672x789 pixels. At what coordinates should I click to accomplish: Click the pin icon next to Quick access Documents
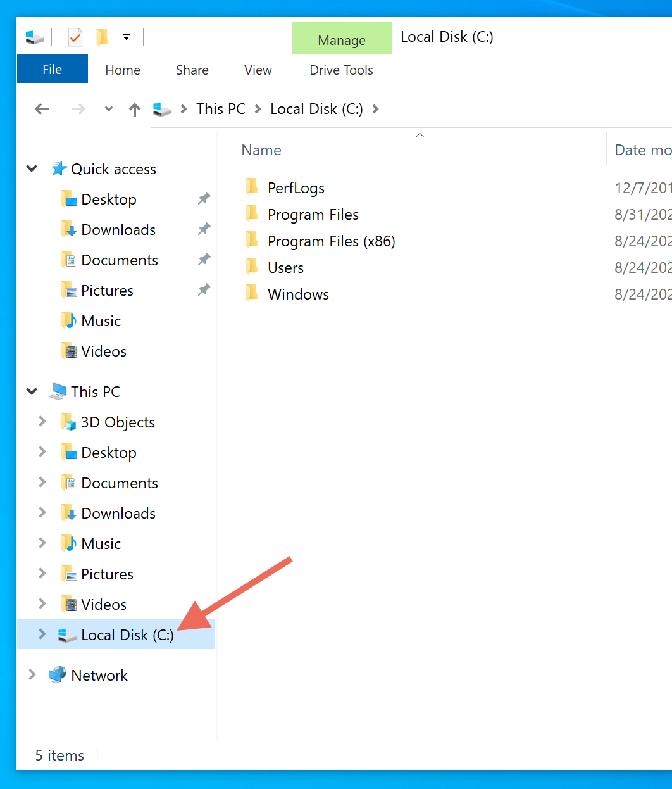click(204, 260)
